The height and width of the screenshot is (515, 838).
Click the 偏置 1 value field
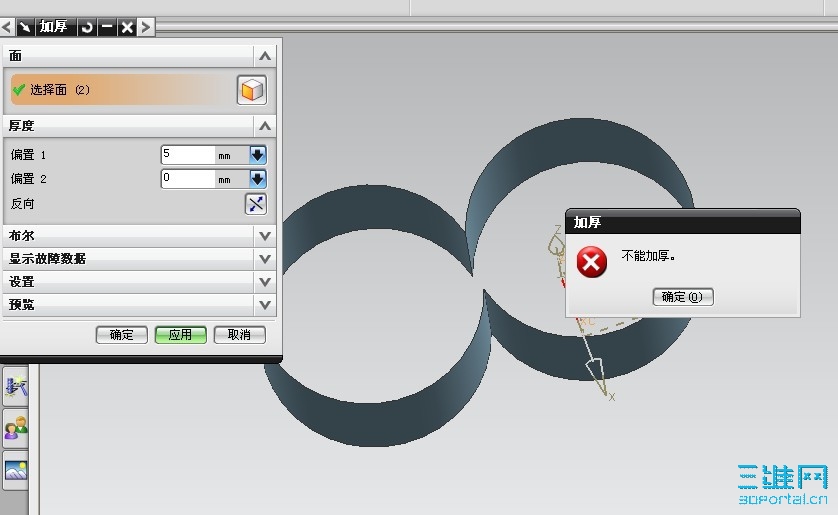(x=188, y=155)
